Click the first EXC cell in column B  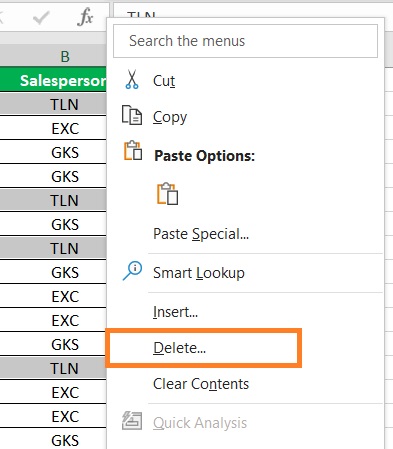tap(53, 128)
